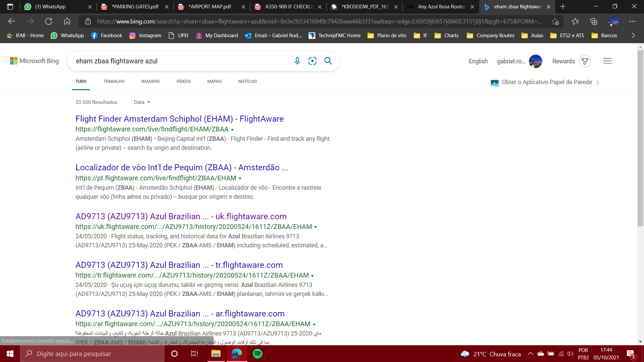Open Spotify from the taskbar
Image resolution: width=644 pixels, height=362 pixels.
pos(258,354)
